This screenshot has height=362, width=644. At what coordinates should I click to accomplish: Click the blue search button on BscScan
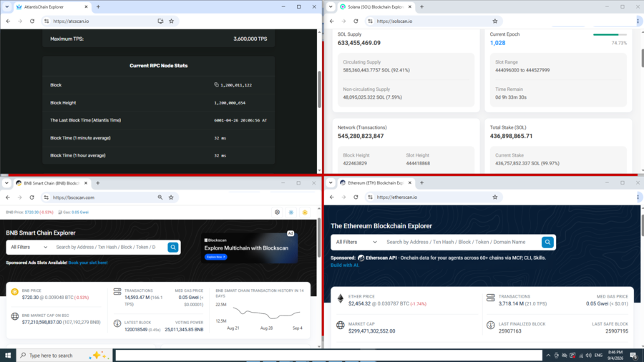(173, 247)
